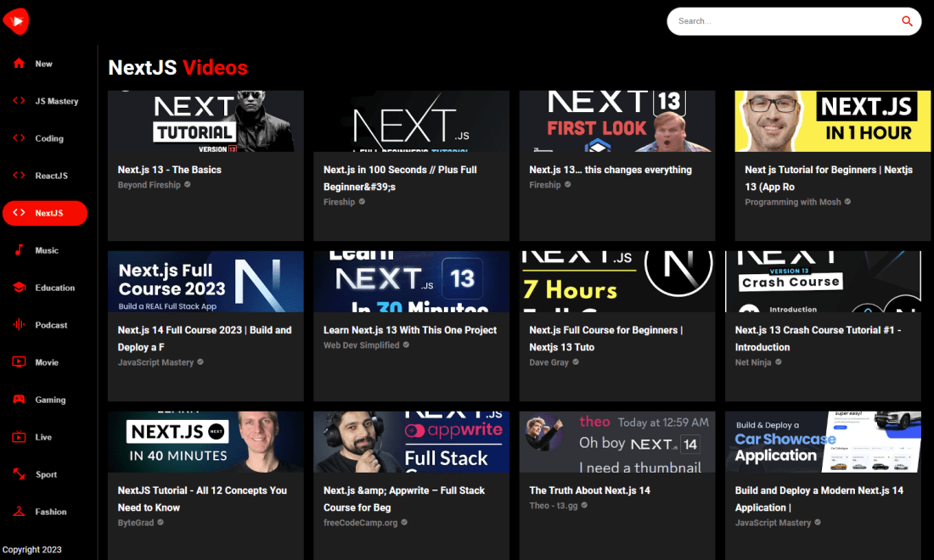Viewport: 934px width, 560px height.
Task: Open the Coding category
Action: (x=45, y=138)
